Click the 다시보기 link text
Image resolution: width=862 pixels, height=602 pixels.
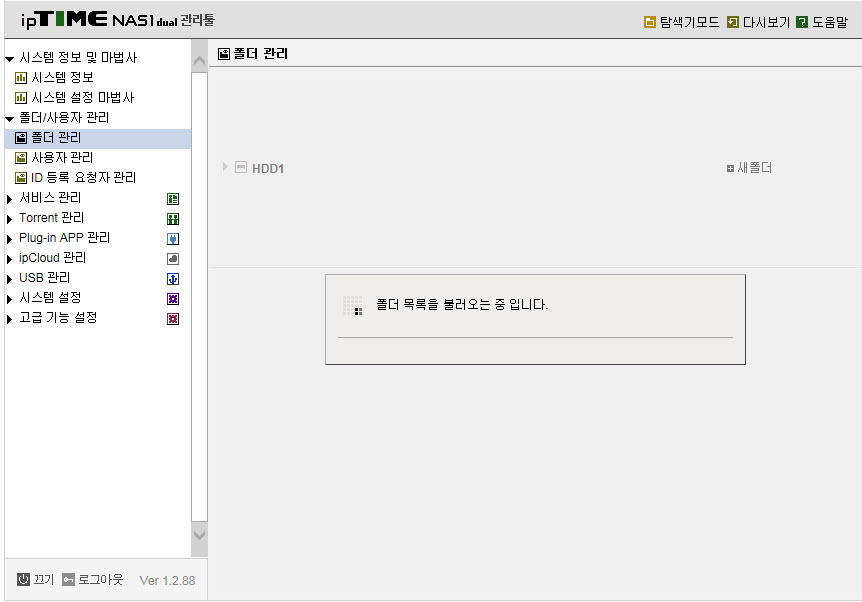(x=766, y=22)
